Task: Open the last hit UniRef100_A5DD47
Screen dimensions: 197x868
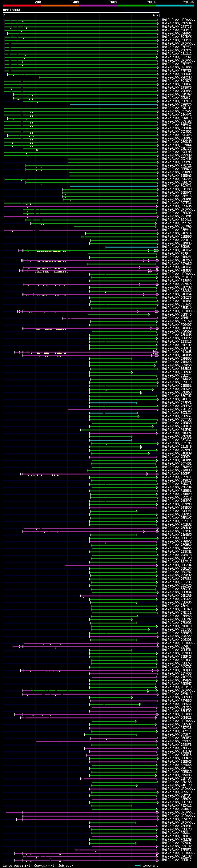Action: 177,860
